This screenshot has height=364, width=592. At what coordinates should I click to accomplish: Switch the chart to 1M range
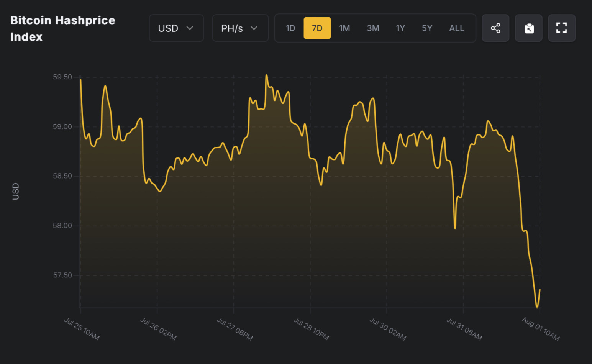coord(344,28)
